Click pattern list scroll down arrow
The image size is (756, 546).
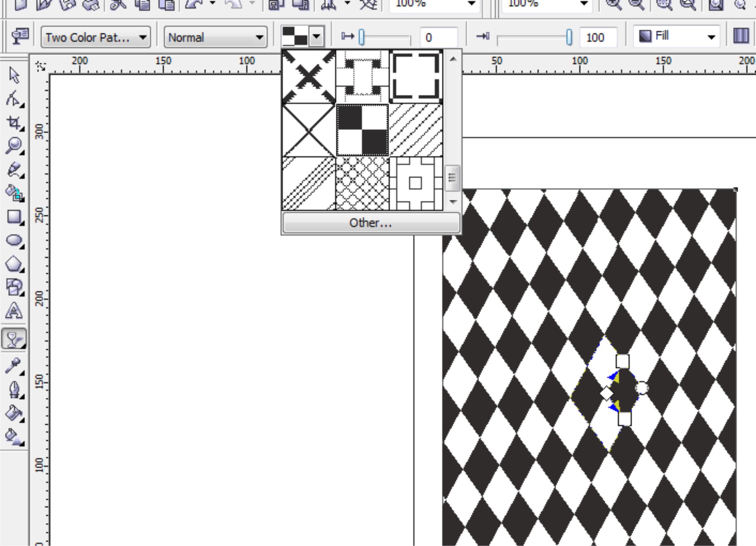pyautogui.click(x=453, y=202)
